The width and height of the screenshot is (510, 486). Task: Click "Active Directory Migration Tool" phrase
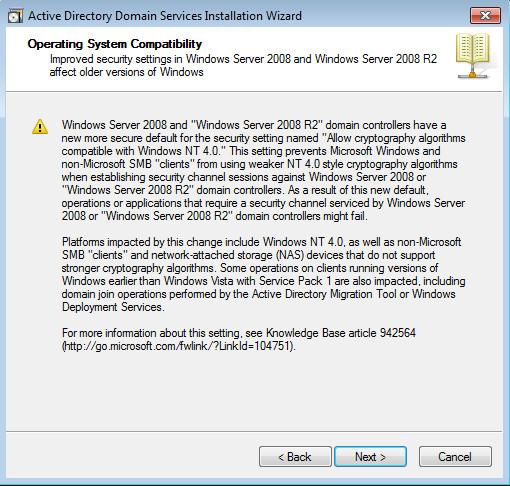pos(324,294)
